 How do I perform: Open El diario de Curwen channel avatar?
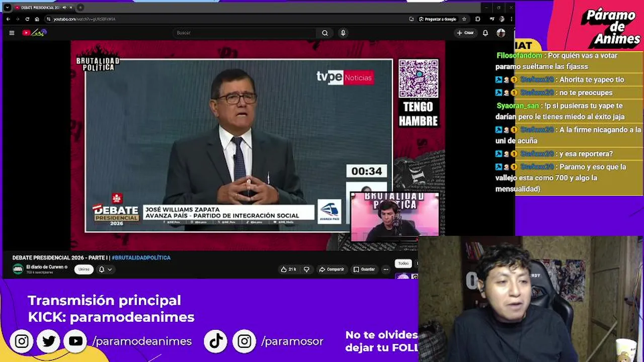point(18,269)
